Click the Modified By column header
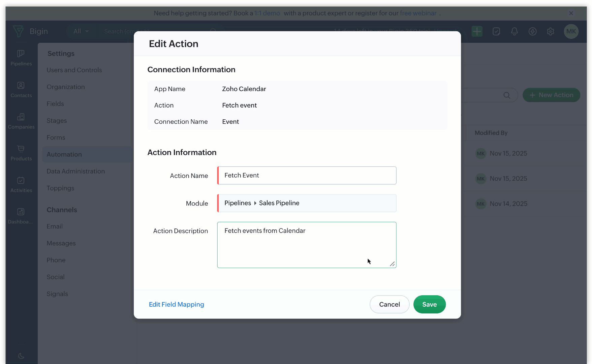This screenshot has width=592, height=364. tap(491, 133)
